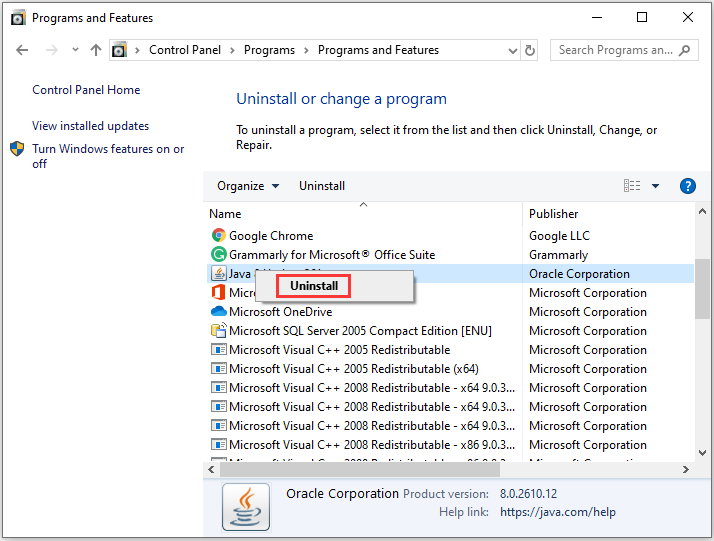Click vertical scrollbar up arrow
The height and width of the screenshot is (541, 714).
[x=702, y=211]
